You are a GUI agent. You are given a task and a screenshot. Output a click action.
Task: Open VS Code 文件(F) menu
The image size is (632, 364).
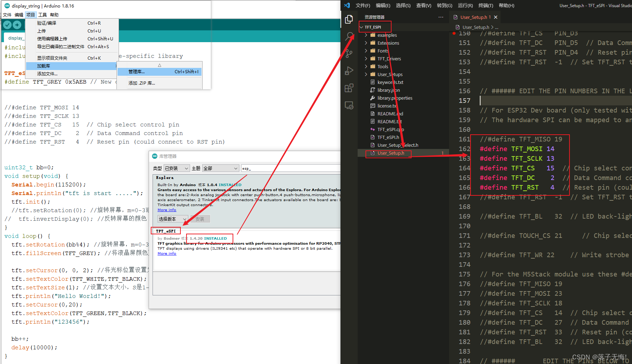coord(363,5)
